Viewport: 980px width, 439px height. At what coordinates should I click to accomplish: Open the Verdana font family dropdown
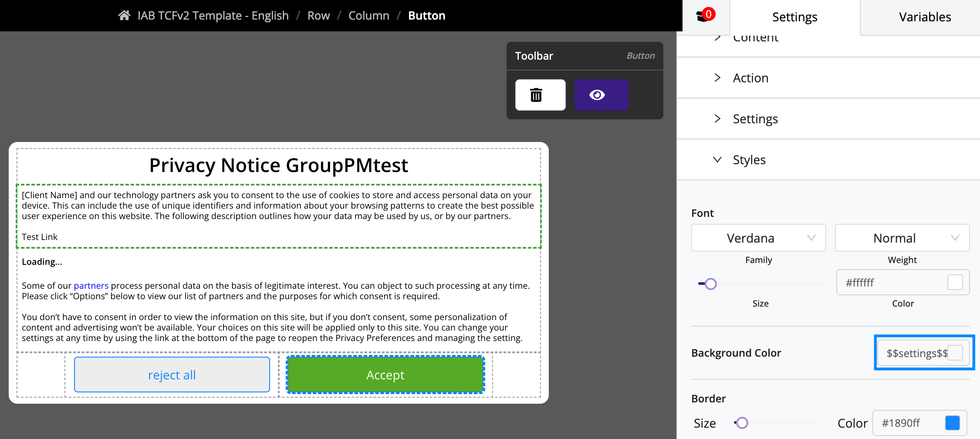[758, 238]
